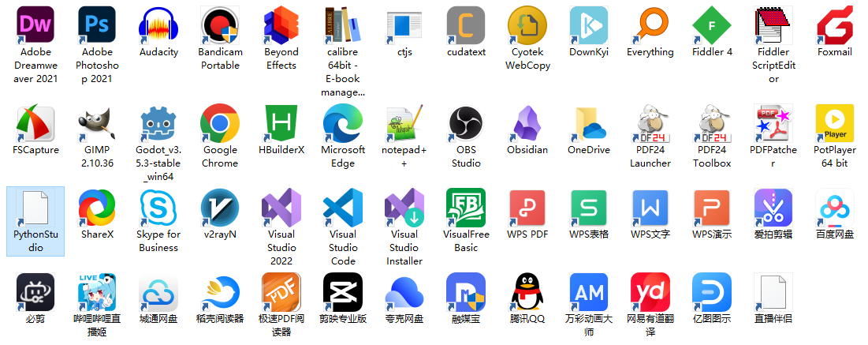The image size is (868, 345).
Task: Select the Google Chrome shortcut
Action: (220, 124)
